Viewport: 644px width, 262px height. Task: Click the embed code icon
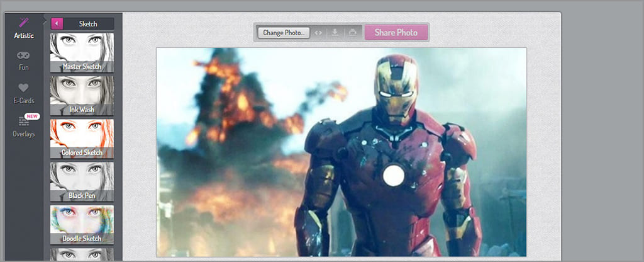click(x=319, y=32)
